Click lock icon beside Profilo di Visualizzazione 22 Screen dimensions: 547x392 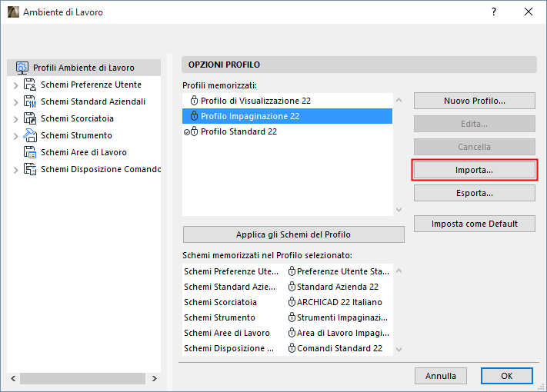(x=195, y=101)
